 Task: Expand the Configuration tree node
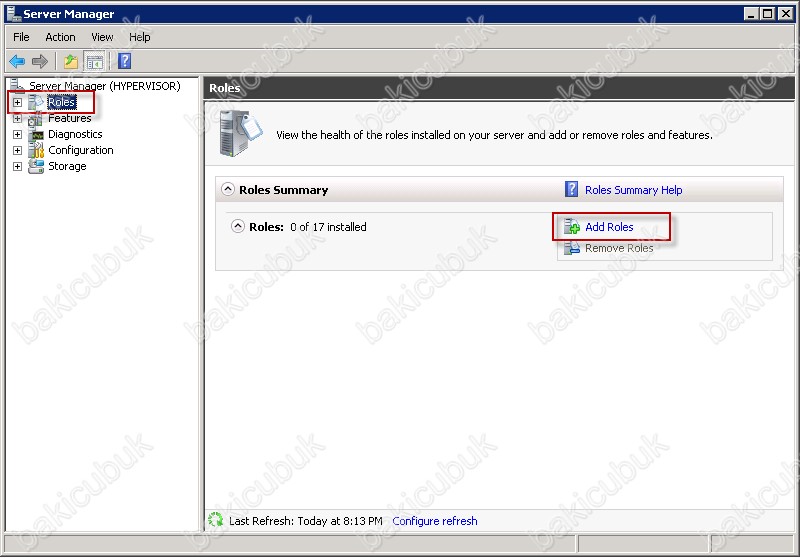coord(17,150)
